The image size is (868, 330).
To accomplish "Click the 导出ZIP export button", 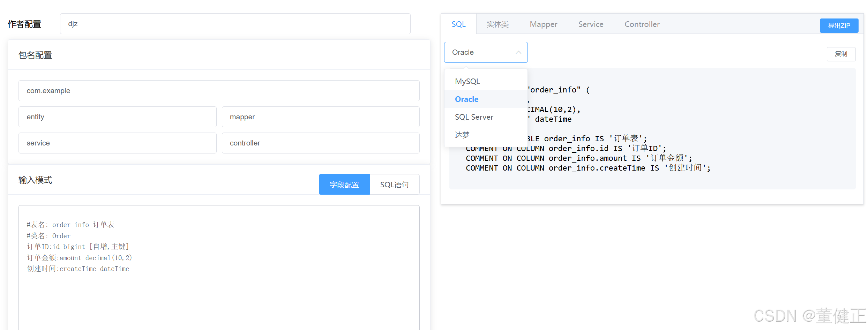I will pos(839,25).
